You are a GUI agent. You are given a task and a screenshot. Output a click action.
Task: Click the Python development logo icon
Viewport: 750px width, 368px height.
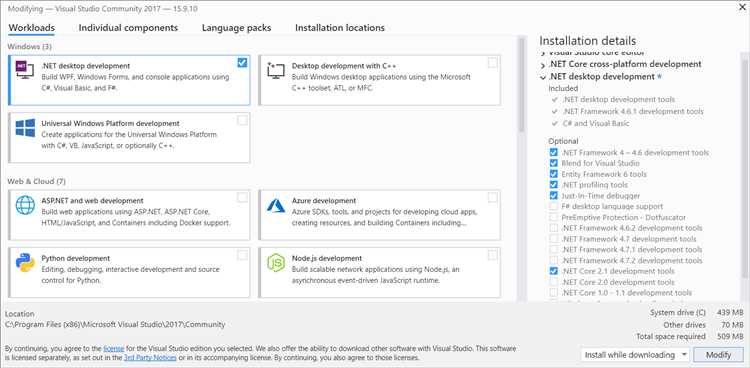click(x=25, y=262)
